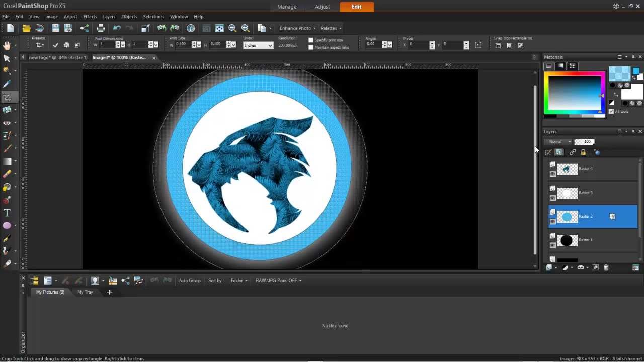Switch to the Adjust workspace tab
Image resolution: width=644 pixels, height=362 pixels.
point(323,7)
